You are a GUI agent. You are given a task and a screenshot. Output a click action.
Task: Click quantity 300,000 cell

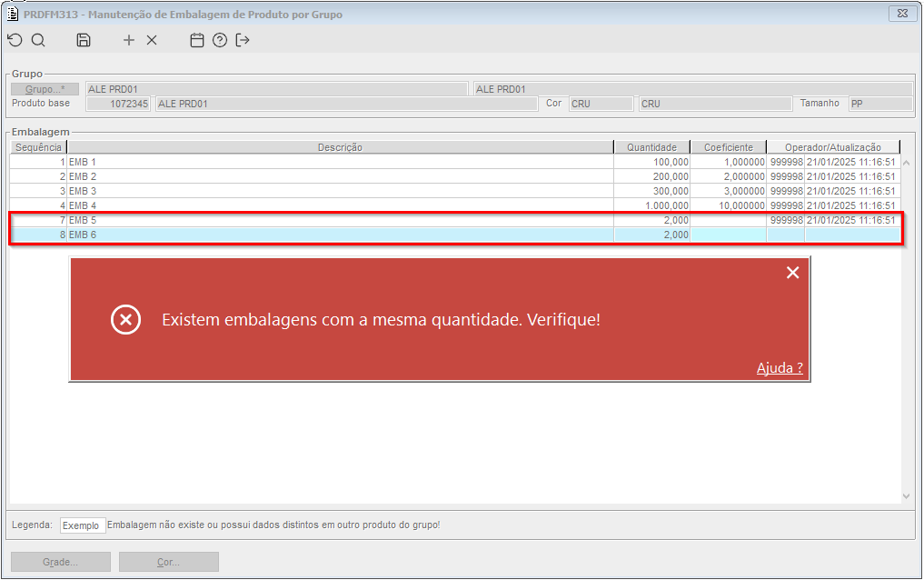[x=651, y=191]
